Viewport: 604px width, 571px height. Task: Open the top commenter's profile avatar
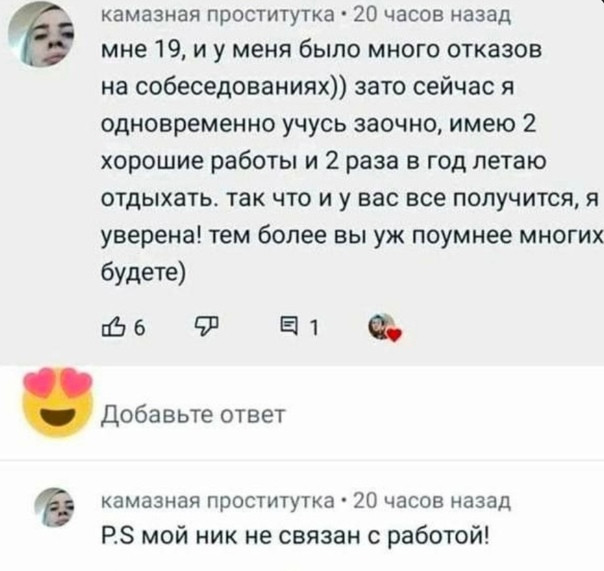(41, 34)
